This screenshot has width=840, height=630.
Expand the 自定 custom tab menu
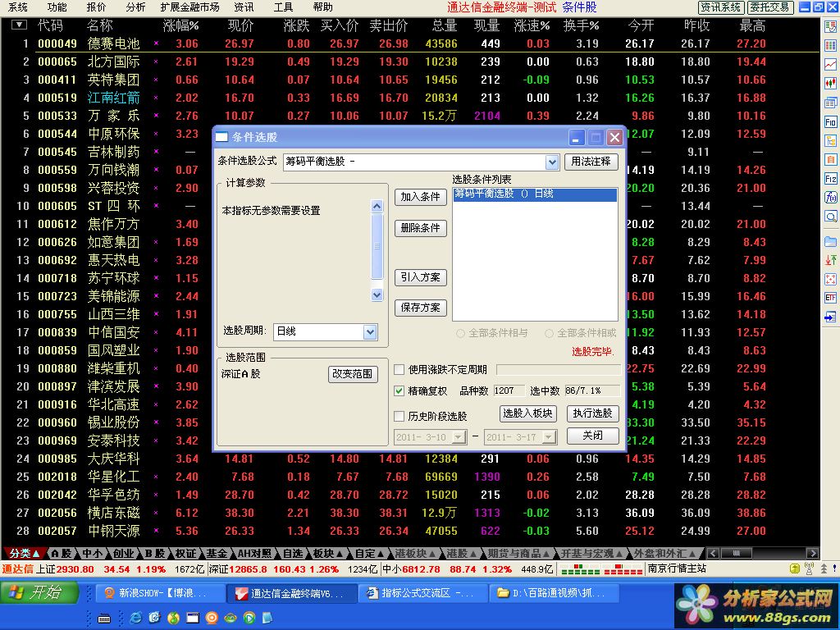tap(370, 554)
